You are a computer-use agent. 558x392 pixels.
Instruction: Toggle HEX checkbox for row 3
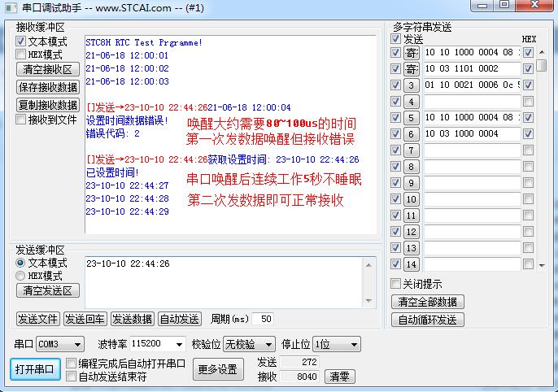[x=528, y=85]
